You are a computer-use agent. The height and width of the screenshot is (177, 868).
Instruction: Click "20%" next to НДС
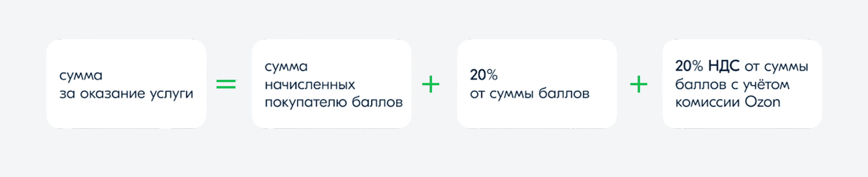689,66
